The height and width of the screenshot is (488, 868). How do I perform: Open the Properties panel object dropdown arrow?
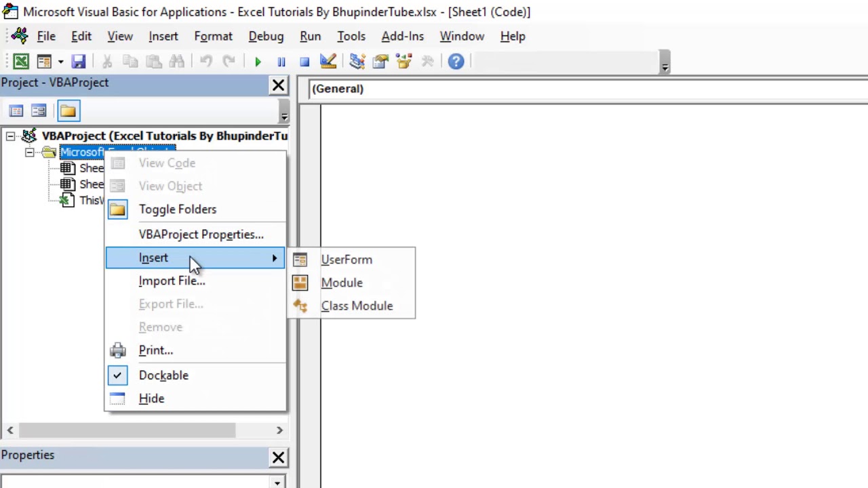(277, 483)
